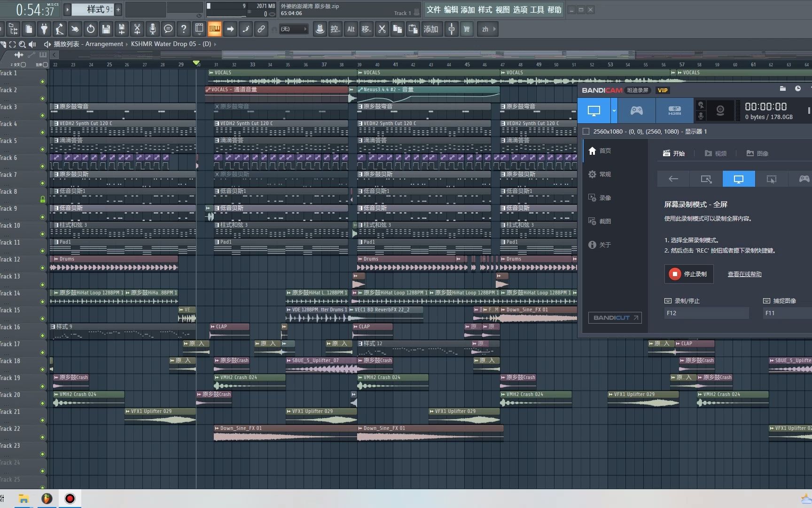Open Bandicam 常规 settings tab

coord(600,174)
